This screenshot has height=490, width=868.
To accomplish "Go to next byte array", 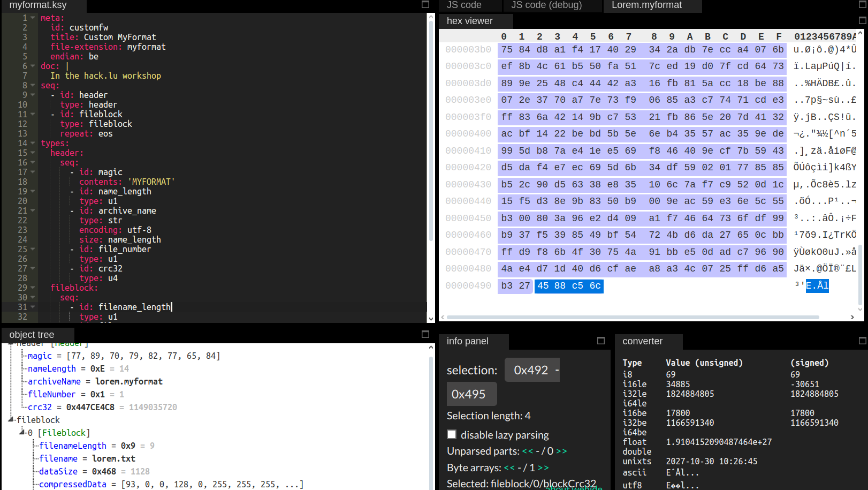I will click(x=543, y=468).
